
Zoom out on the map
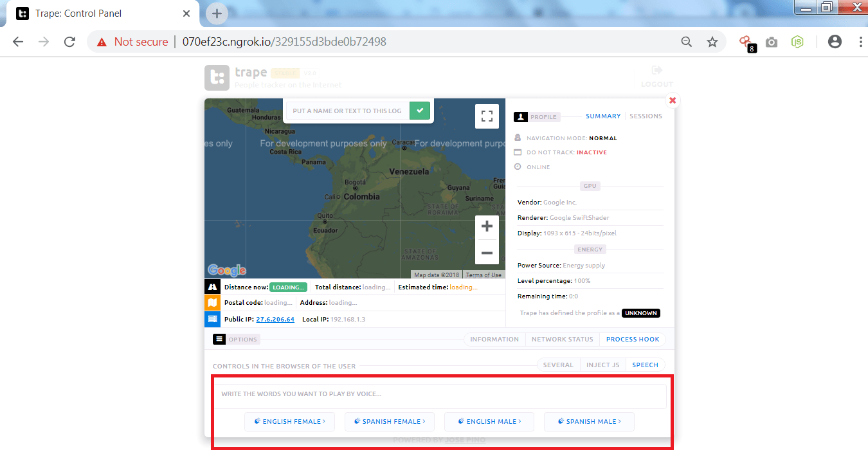click(x=487, y=253)
